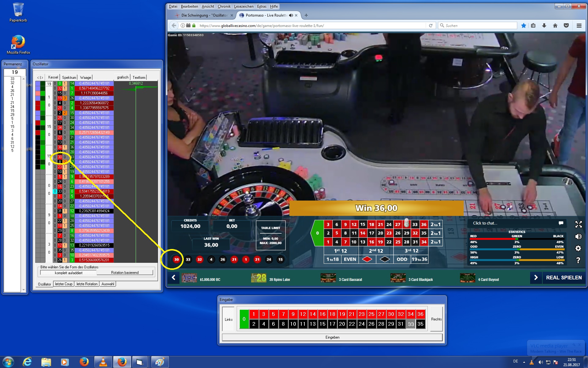Click REAL SPIELEN button
The width and height of the screenshot is (588, 368).
(x=564, y=278)
